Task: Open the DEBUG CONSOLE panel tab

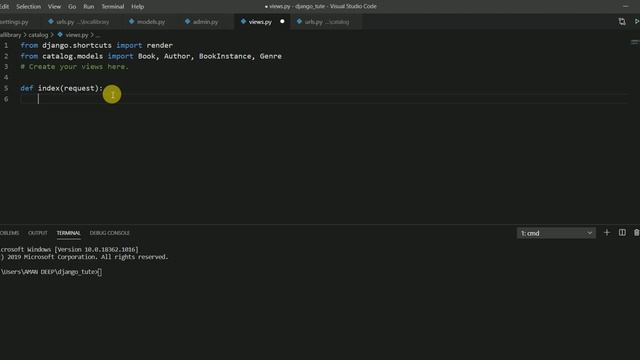Action: (x=109, y=233)
